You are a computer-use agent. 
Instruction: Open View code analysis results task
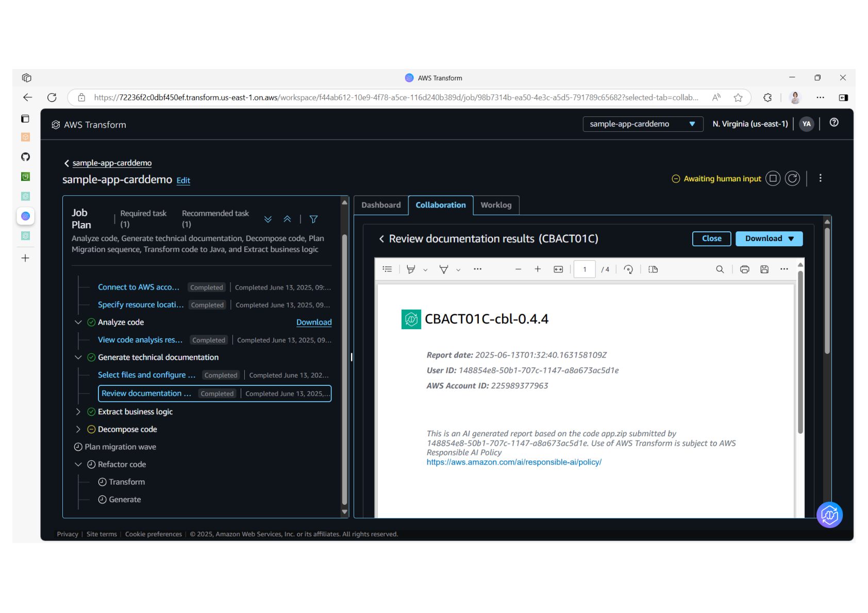click(x=140, y=340)
